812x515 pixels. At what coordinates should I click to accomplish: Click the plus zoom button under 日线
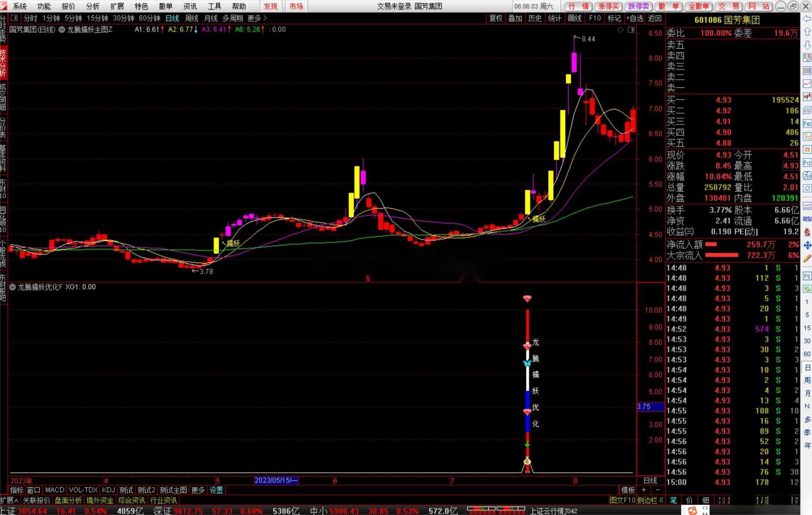click(644, 490)
